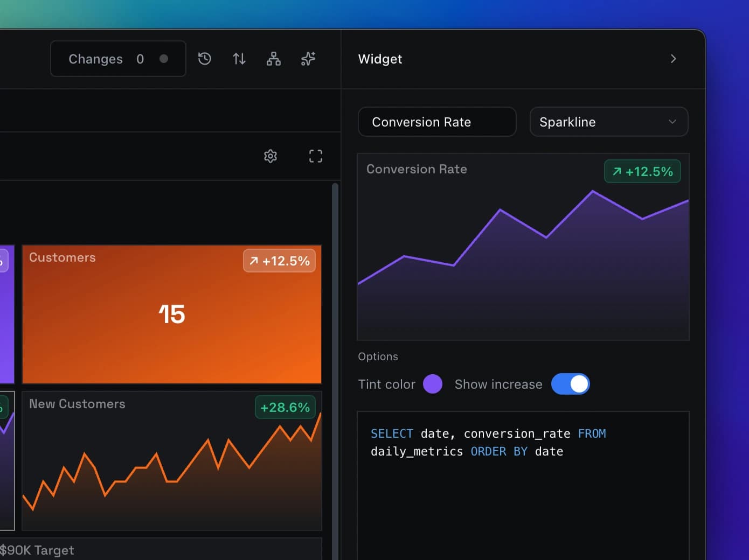Click the Changes button
This screenshot has width=749, height=560.
[118, 59]
